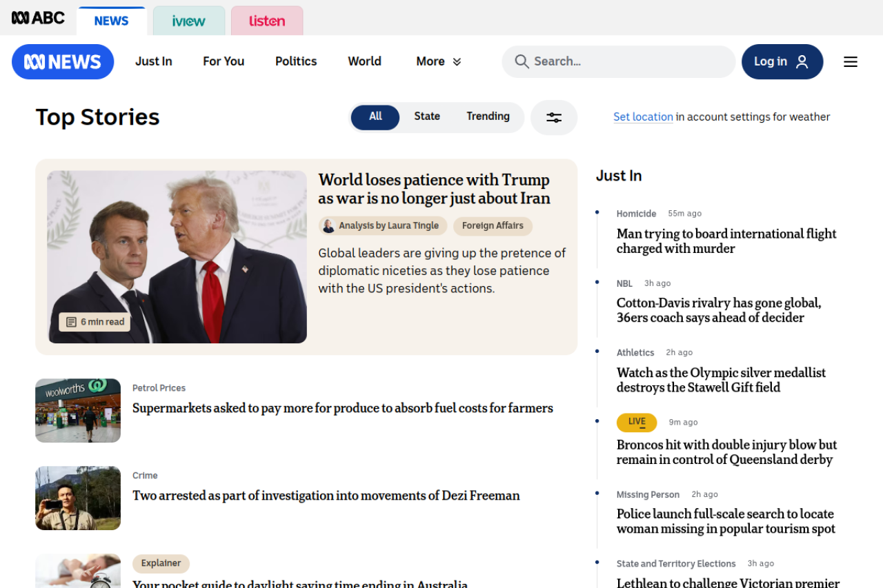Select the All stories filter
This screenshot has width=883, height=588.
pyautogui.click(x=375, y=117)
